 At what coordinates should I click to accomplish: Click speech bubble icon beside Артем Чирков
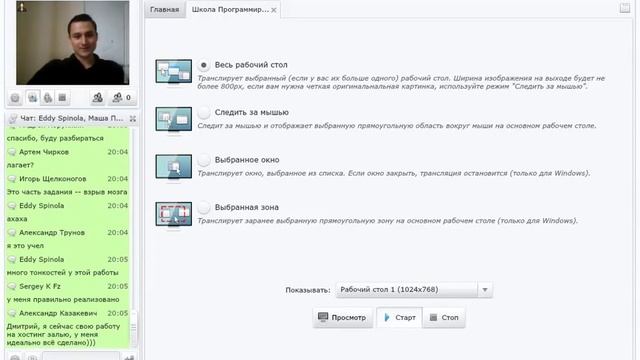point(12,152)
